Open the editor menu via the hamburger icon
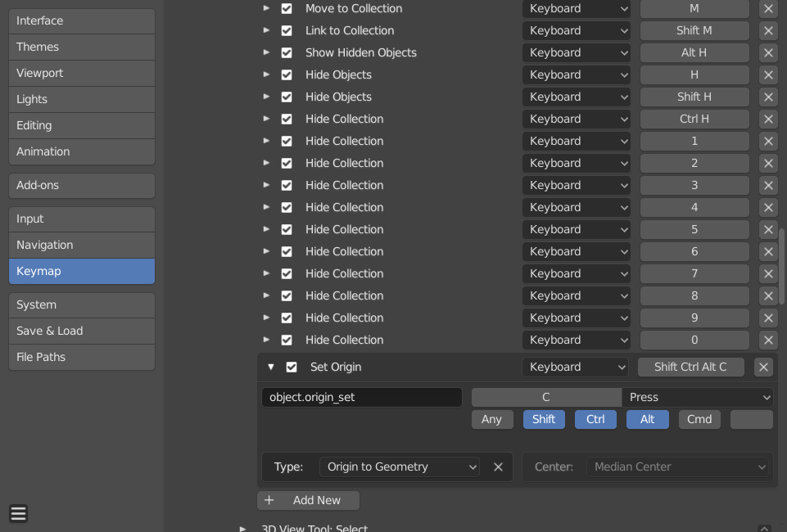The height and width of the screenshot is (532, 787). point(18,513)
